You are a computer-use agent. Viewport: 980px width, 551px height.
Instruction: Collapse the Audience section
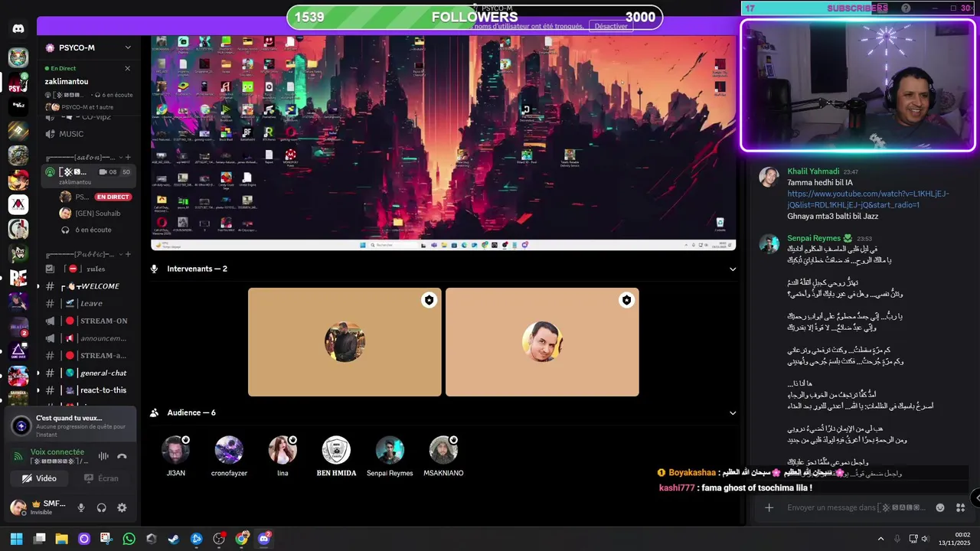coord(732,412)
